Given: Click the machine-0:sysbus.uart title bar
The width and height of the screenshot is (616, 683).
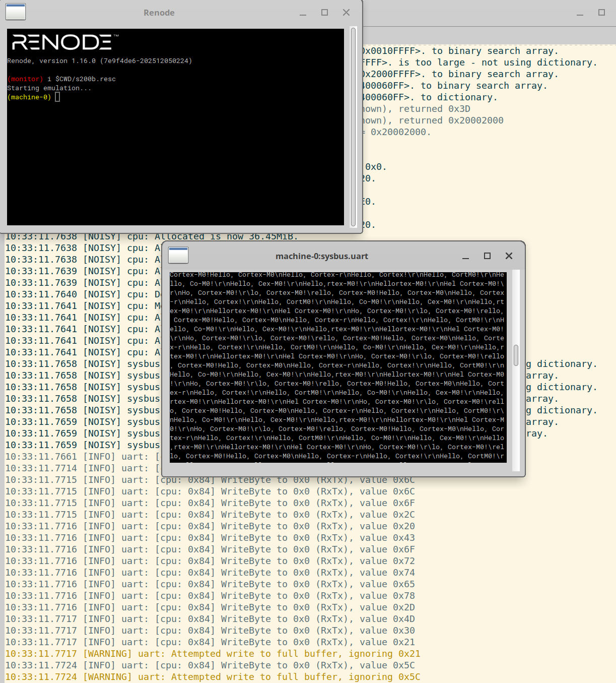Looking at the screenshot, I should click(x=322, y=256).
